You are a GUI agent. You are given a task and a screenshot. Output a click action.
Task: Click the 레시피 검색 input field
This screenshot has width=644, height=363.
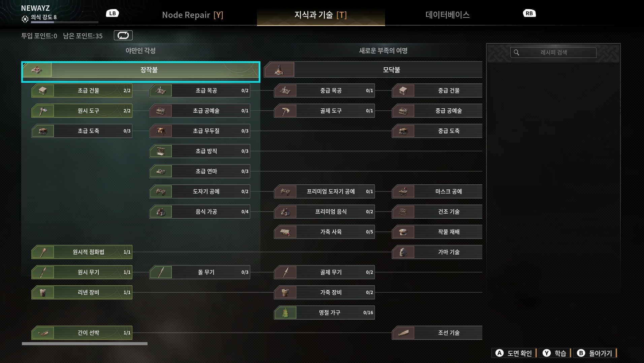point(553,52)
